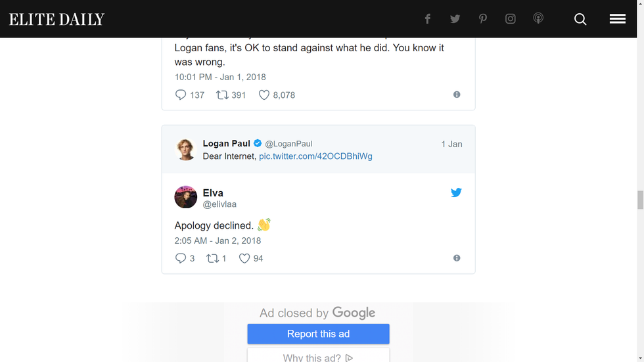Open info icon on Elva's tweet
This screenshot has height=362, width=644.
click(457, 258)
